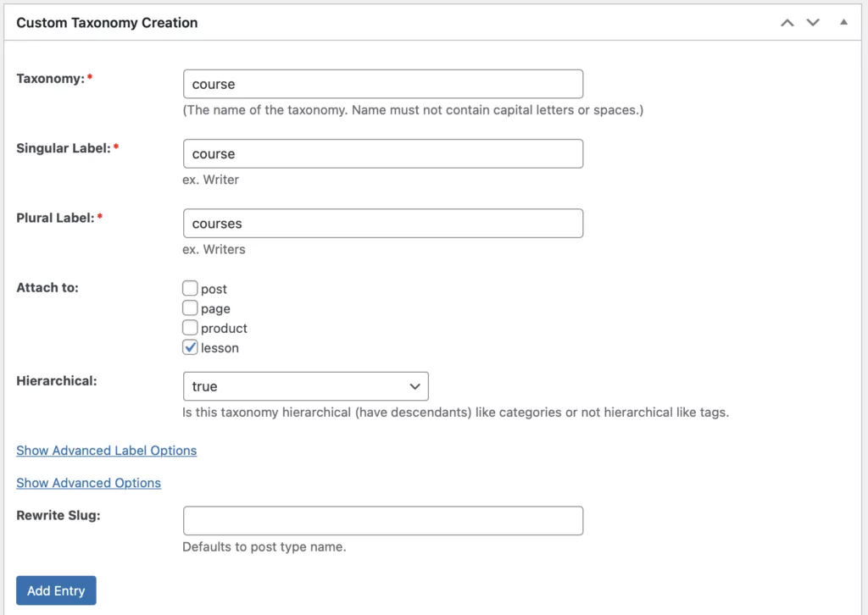Image resolution: width=868 pixels, height=615 pixels.
Task: Click 'Defaults to post type name.' text
Action: [x=264, y=547]
